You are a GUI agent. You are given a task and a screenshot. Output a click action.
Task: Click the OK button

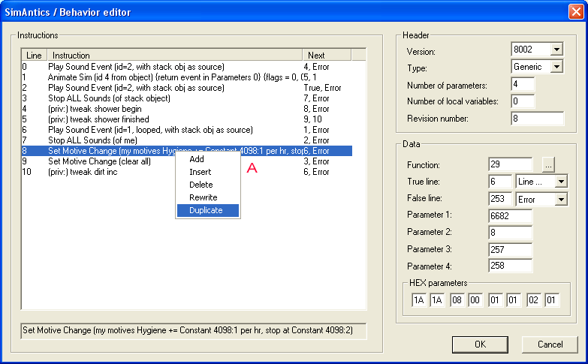pyautogui.click(x=480, y=344)
